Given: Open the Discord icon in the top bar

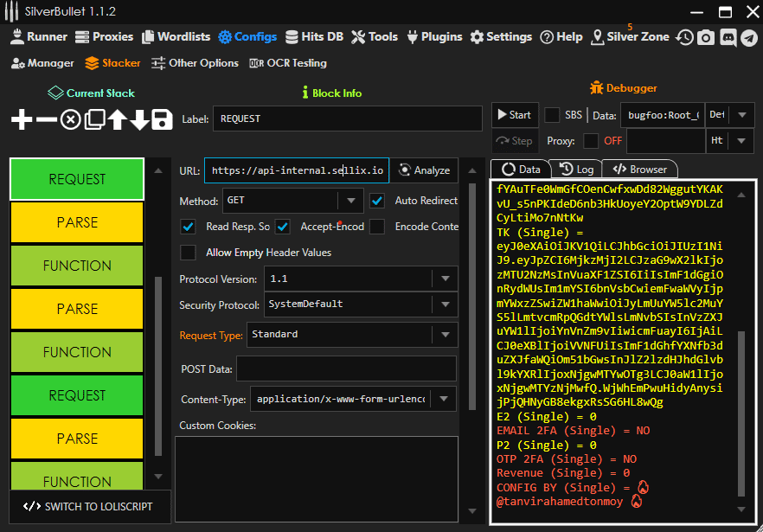Looking at the screenshot, I should pyautogui.click(x=728, y=37).
